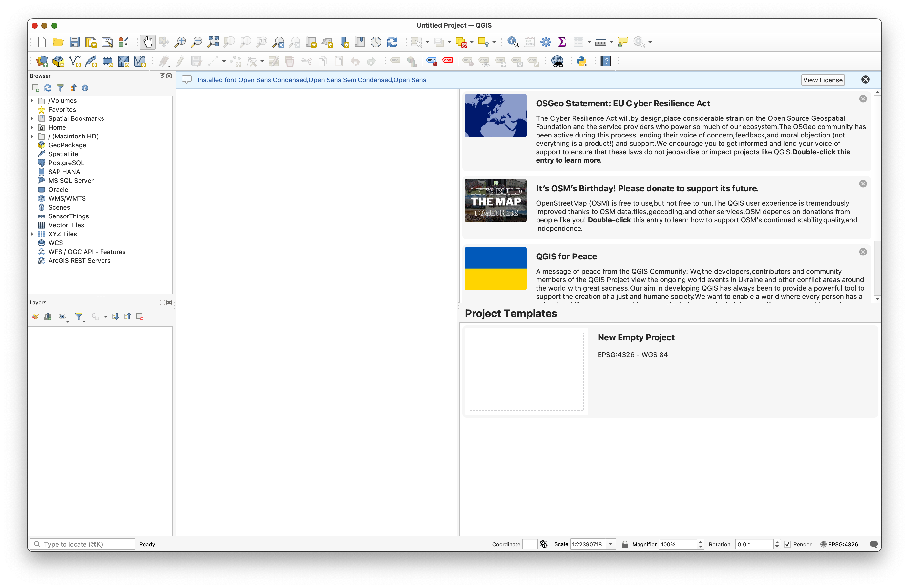Dismiss the QGIS for Peace news entry
Image resolution: width=909 pixels, height=588 pixels.
863,252
